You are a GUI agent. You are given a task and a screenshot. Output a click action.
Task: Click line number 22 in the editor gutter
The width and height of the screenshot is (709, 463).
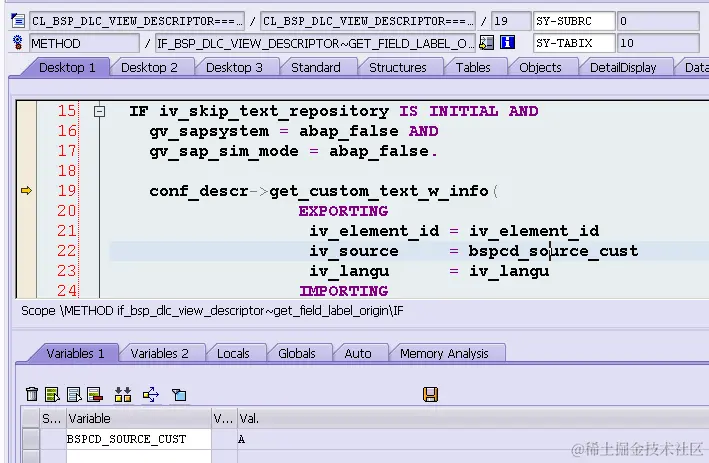pyautogui.click(x=67, y=250)
